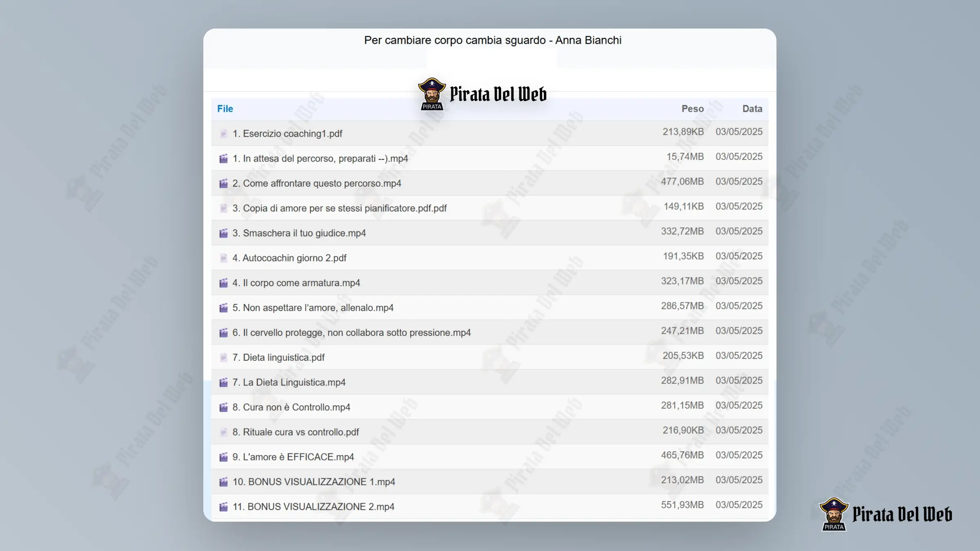Screen dimensions: 980x551
Task: Click video icon for Come affrontare questo percorso
Action: pos(223,184)
